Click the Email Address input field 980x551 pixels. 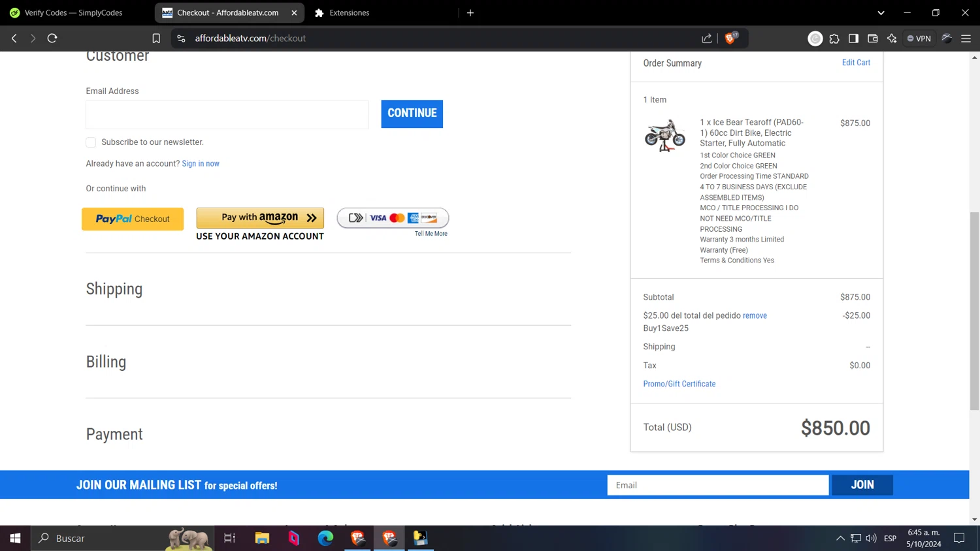point(227,115)
